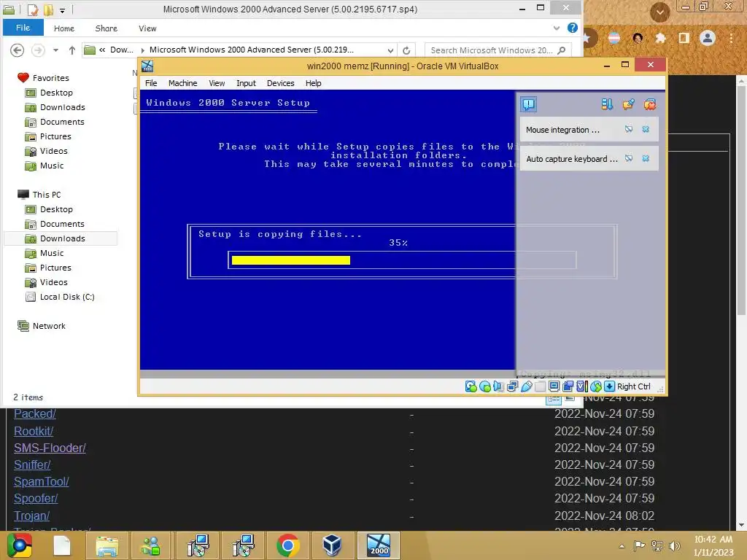Screen dimensions: 747x560
Task: Open the Packed/ directory link
Action: [35, 413]
